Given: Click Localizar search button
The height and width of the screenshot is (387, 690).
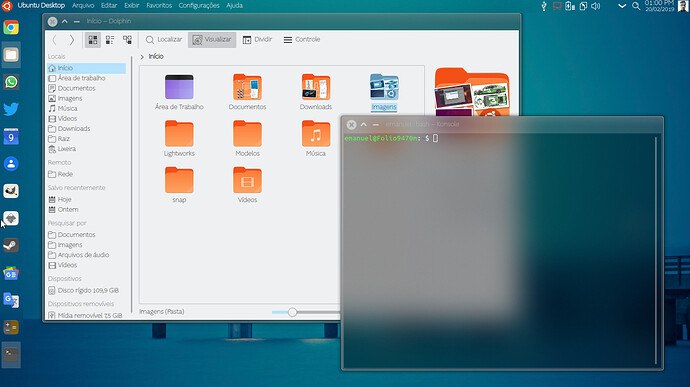Looking at the screenshot, I should (164, 40).
